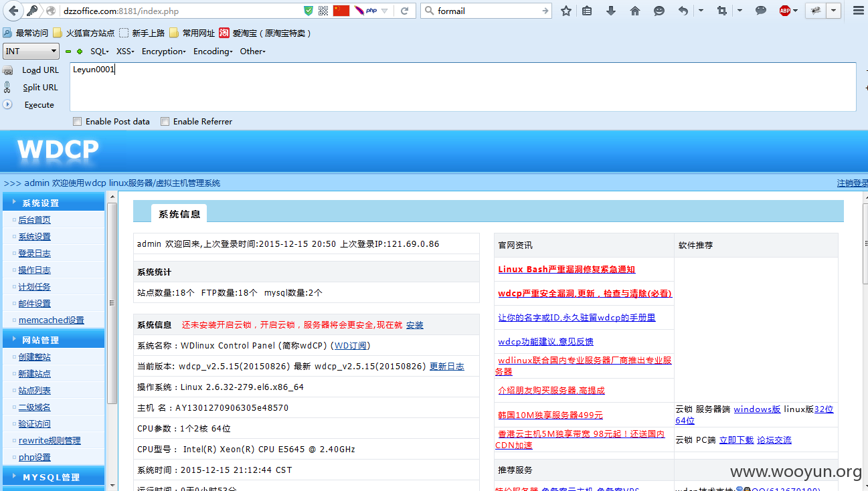868x491 pixels.
Task: Open the XSS dropdown menu
Action: pos(125,52)
